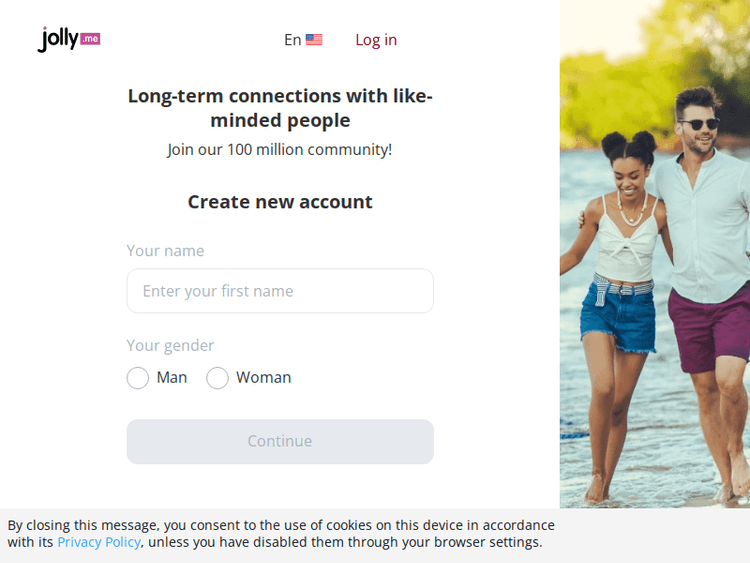Open the Privacy Policy link
Viewport: 750px width, 563px height.
pos(99,542)
